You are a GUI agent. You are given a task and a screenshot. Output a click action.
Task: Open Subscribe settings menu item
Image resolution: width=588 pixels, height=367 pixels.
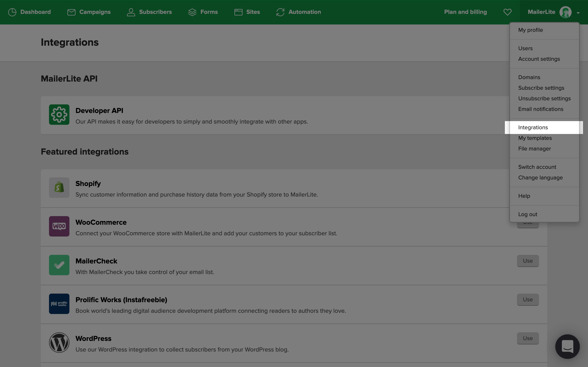(x=541, y=88)
